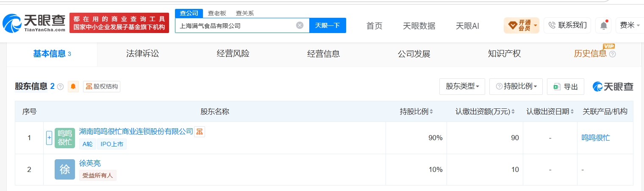Switch to the 知识产权 tab
This screenshot has height=191, width=644.
tap(504, 54)
